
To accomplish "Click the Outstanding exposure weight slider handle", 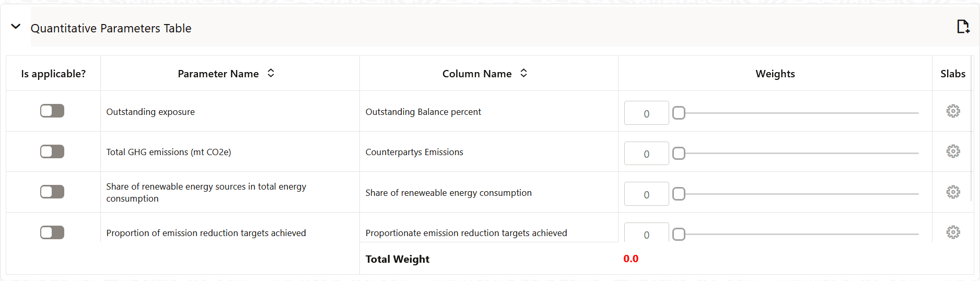I will click(x=679, y=113).
